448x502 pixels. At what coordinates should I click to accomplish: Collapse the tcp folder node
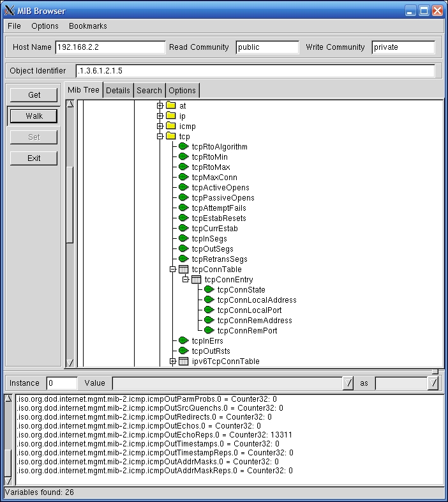(160, 136)
